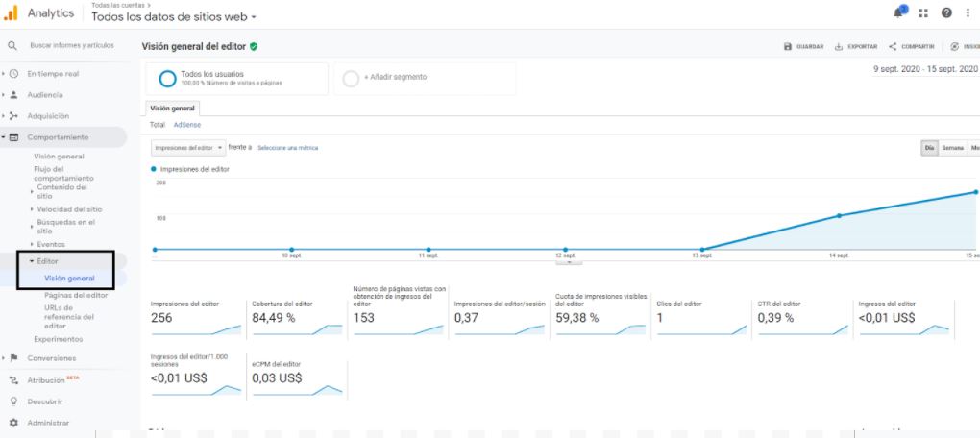Click the notifications bell icon
This screenshot has height=438, width=980.
[900, 12]
